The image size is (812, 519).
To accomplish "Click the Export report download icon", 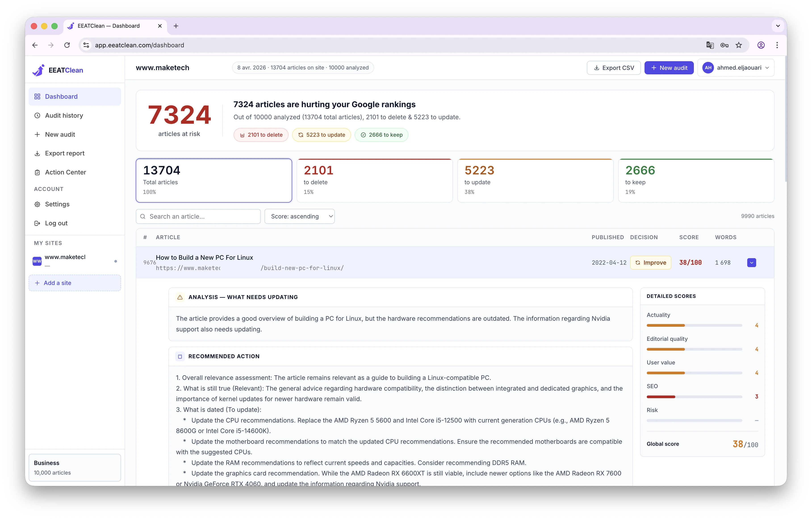I will click(x=38, y=153).
